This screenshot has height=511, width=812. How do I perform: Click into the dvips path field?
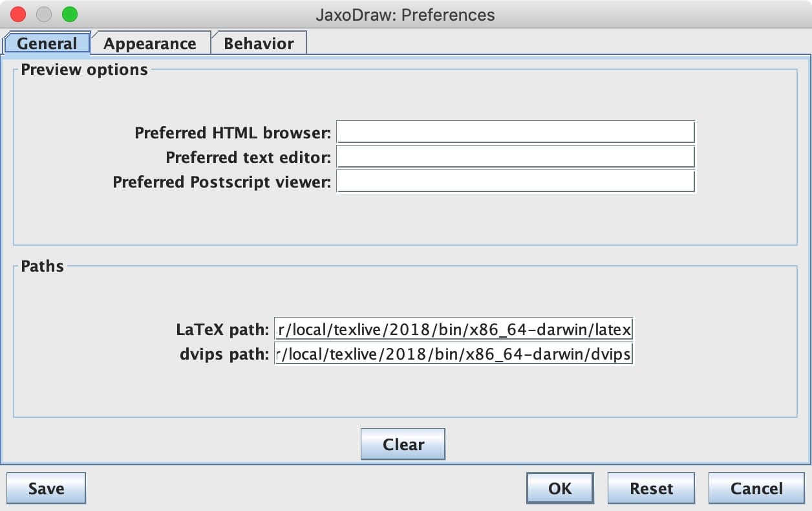454,354
